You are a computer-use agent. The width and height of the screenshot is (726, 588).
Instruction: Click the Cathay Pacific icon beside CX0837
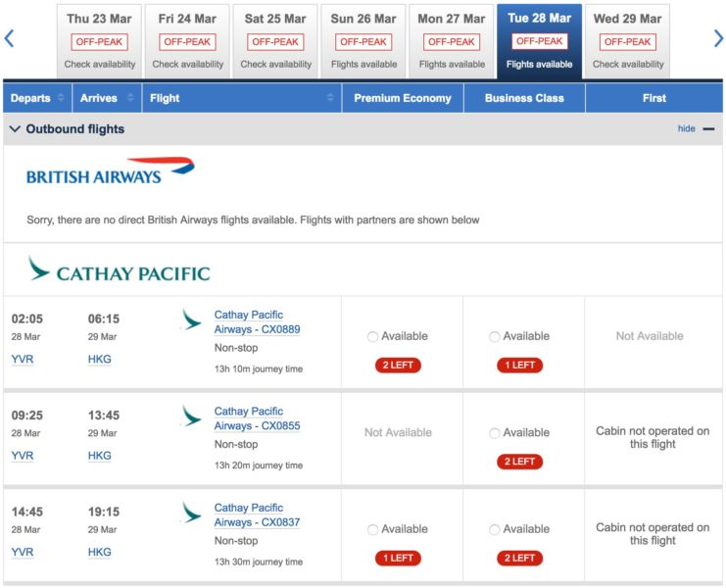pyautogui.click(x=191, y=513)
